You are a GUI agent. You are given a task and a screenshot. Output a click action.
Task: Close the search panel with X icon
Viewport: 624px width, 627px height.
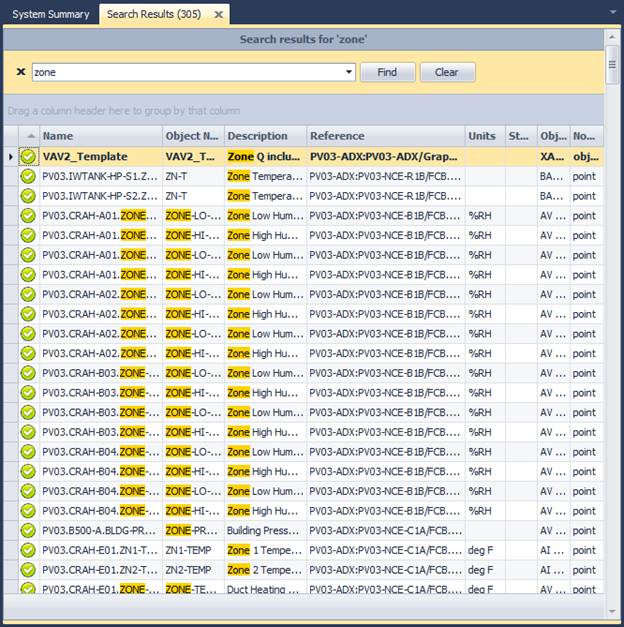tap(21, 72)
